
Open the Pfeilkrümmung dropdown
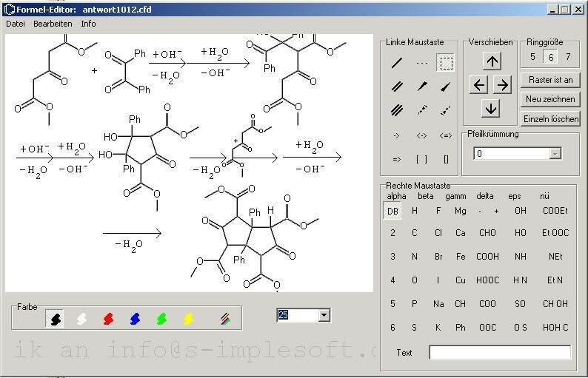[x=555, y=154]
